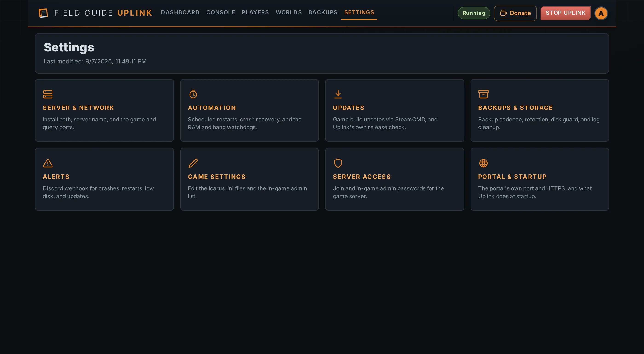Open the Alerts settings heading
This screenshot has width=644, height=354.
tap(56, 177)
